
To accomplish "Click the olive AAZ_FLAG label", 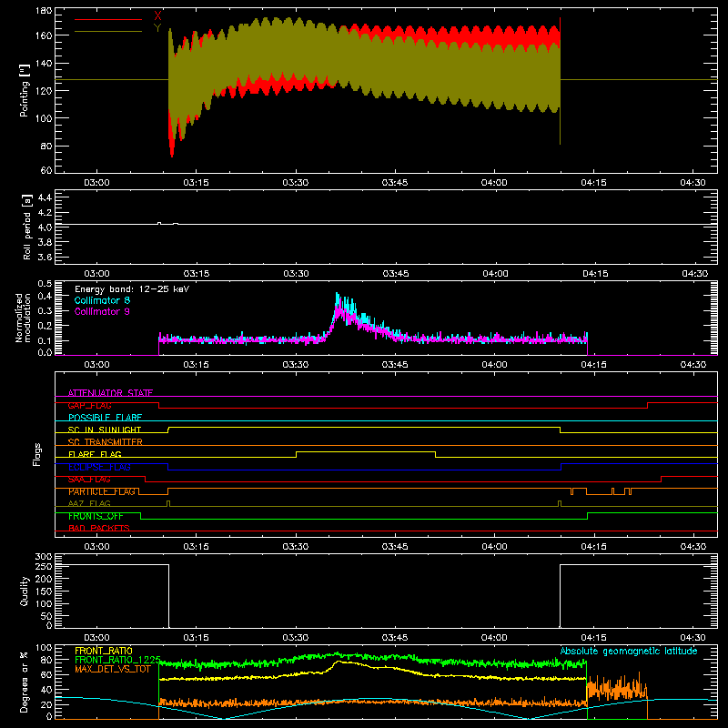I will click(89, 503).
